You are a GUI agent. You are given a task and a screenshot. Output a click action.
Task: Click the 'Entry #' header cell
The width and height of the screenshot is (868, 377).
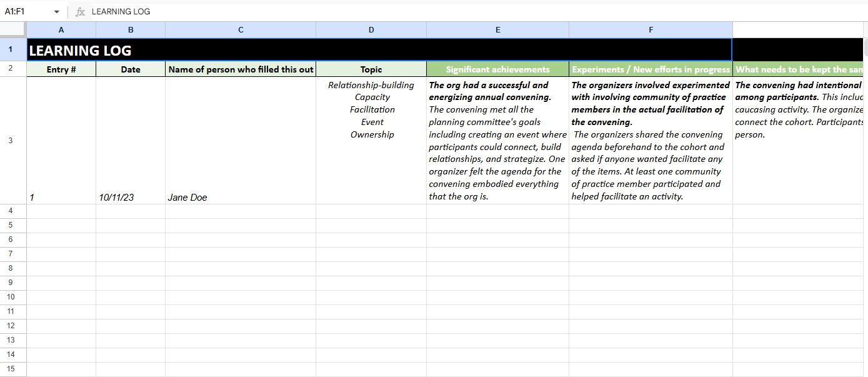(x=61, y=69)
